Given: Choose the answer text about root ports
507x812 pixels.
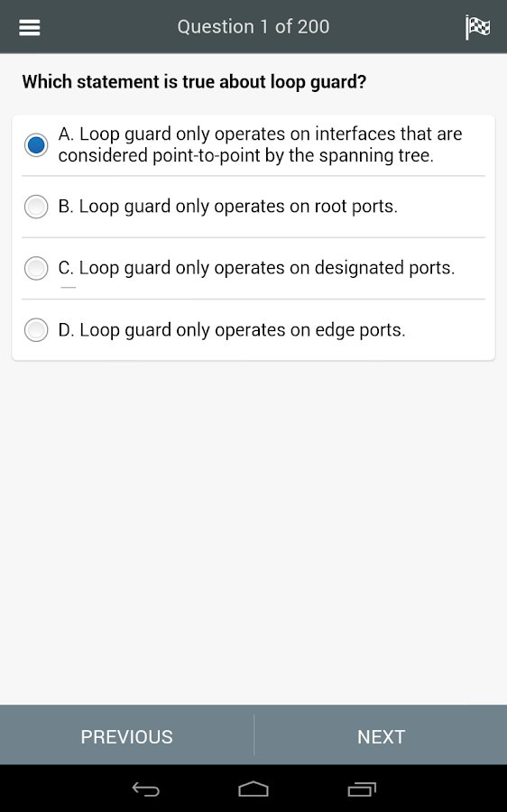Looking at the screenshot, I should (228, 207).
